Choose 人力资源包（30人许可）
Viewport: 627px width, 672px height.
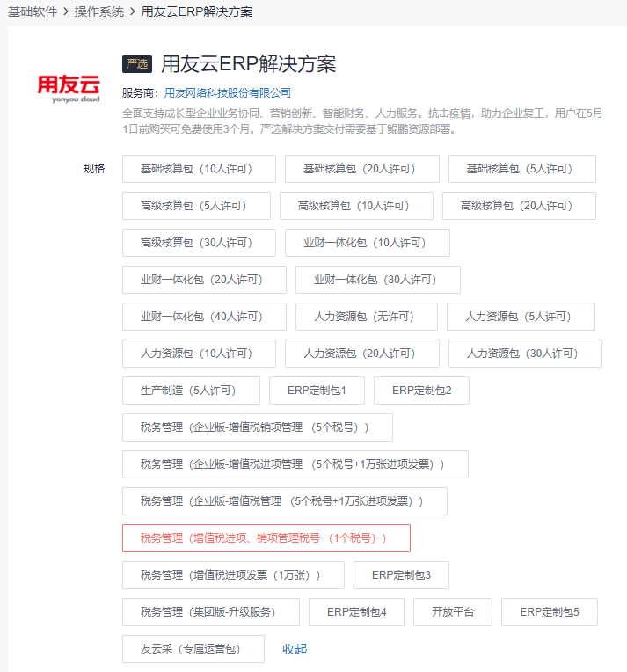(x=525, y=353)
